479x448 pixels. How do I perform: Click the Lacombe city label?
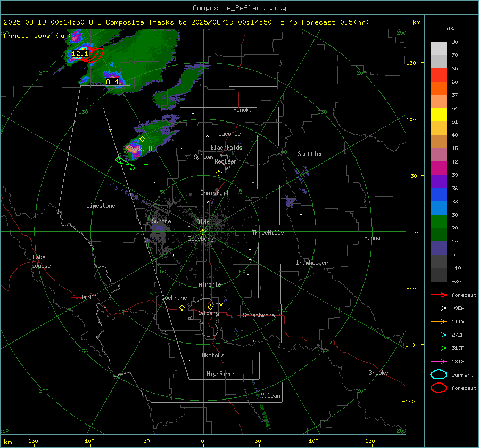(x=229, y=134)
